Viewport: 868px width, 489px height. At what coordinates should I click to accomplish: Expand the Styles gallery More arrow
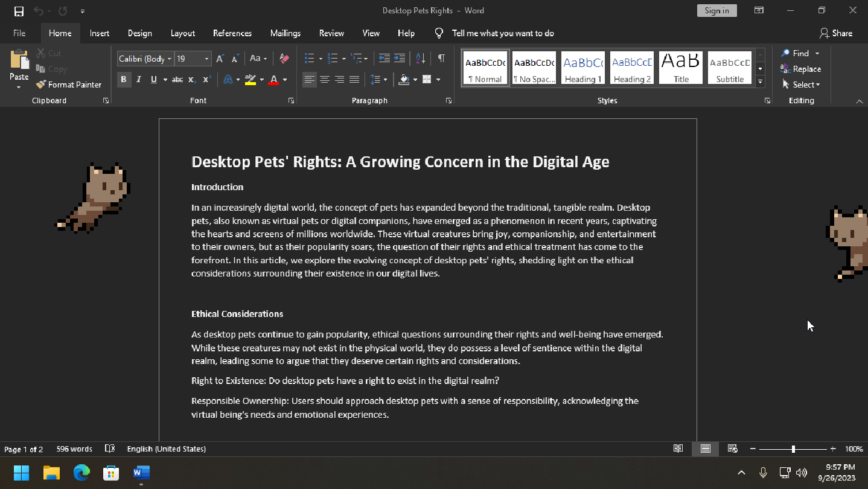tap(760, 82)
